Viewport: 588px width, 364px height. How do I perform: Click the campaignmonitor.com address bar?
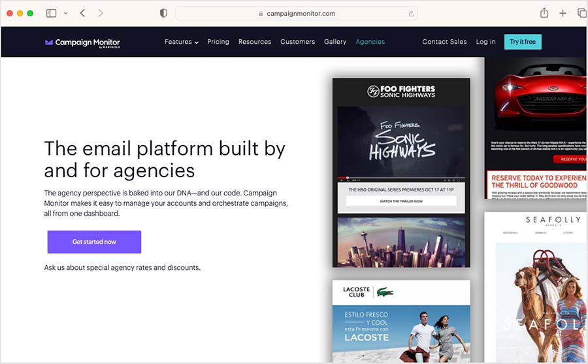(296, 14)
